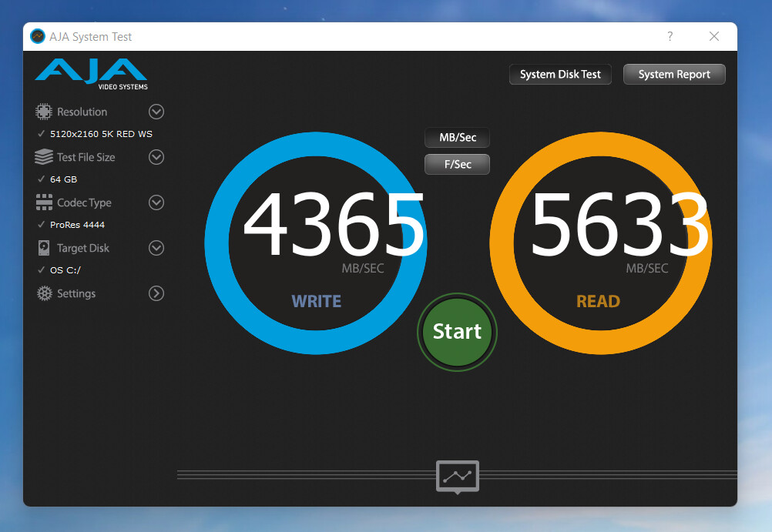Click the OS C:/ target disk value
The height and width of the screenshot is (532, 772).
65,270
